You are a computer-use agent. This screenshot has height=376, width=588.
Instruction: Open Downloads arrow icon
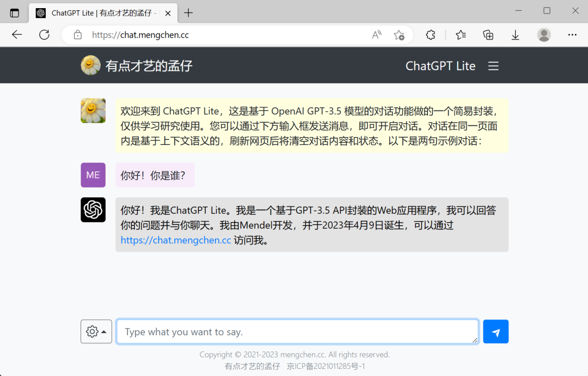coord(515,35)
